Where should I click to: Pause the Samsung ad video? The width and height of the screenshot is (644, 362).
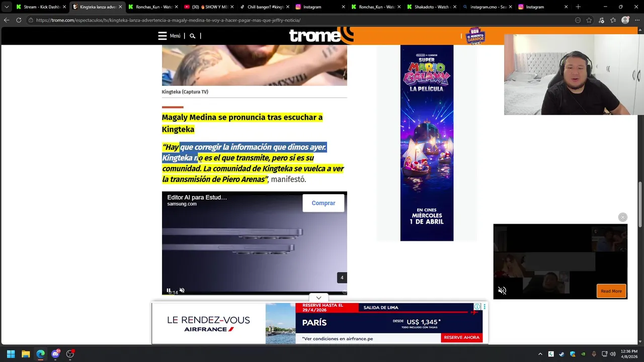(169, 291)
